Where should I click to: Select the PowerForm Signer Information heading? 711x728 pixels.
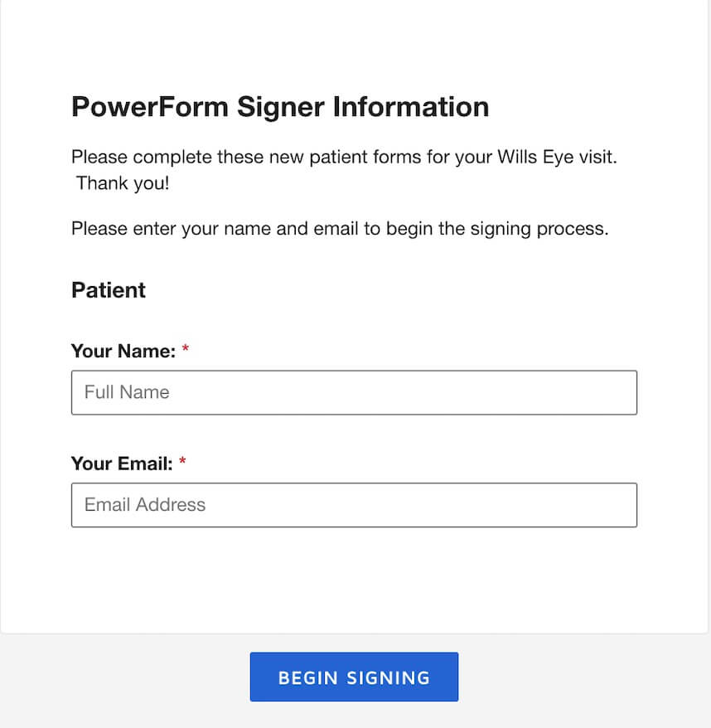click(280, 107)
